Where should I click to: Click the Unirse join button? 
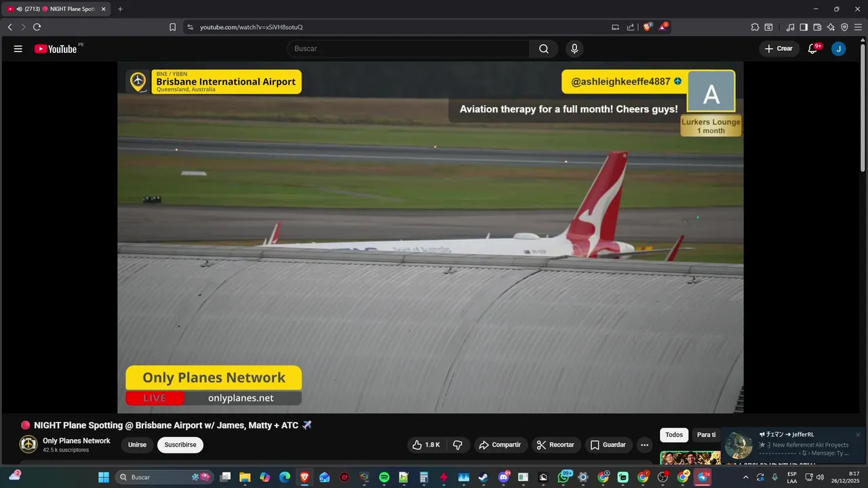click(137, 445)
